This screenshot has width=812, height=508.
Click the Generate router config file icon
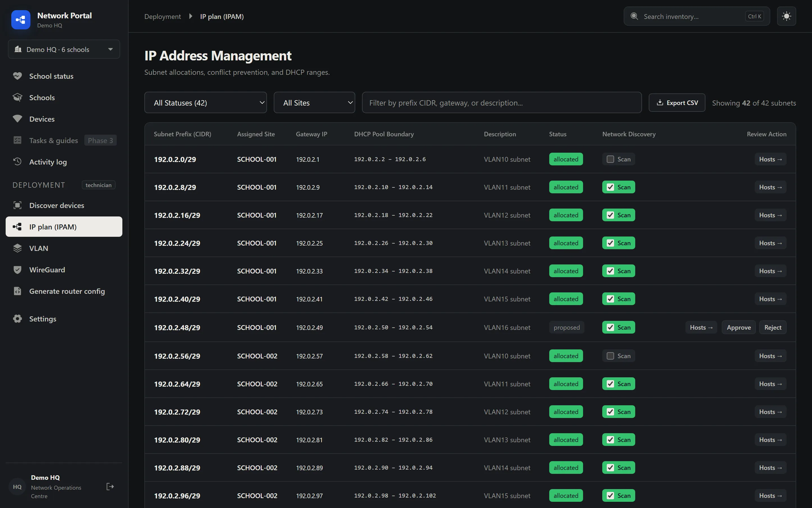pos(17,291)
